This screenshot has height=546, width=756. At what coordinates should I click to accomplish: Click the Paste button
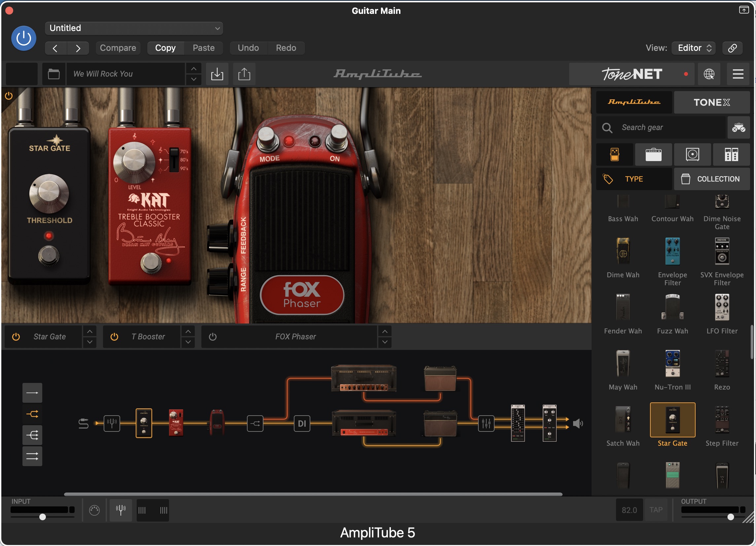coord(204,48)
